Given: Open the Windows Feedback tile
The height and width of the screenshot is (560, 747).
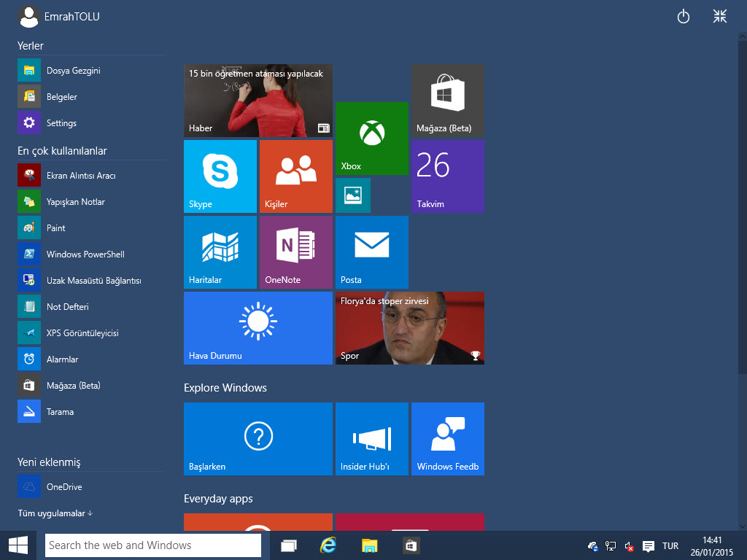Looking at the screenshot, I should coord(448,438).
